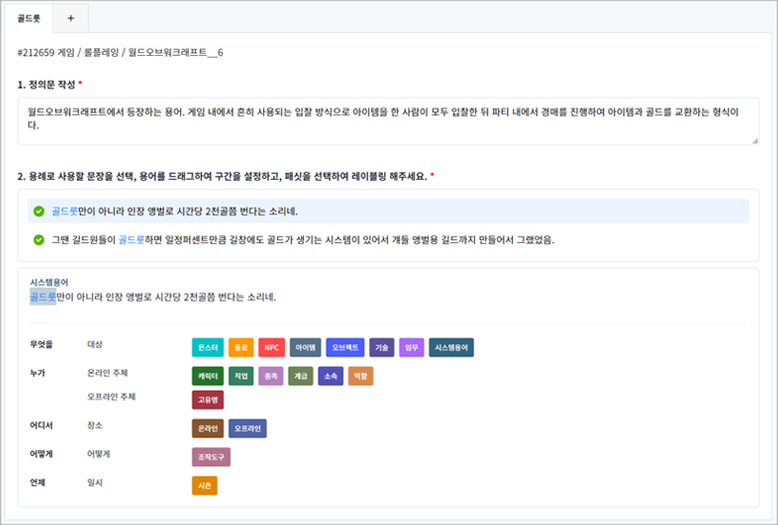The width and height of the screenshot is (778, 525).
Task: Select the example sentence starting with 그땐 길드원들이
Action: 388,240
